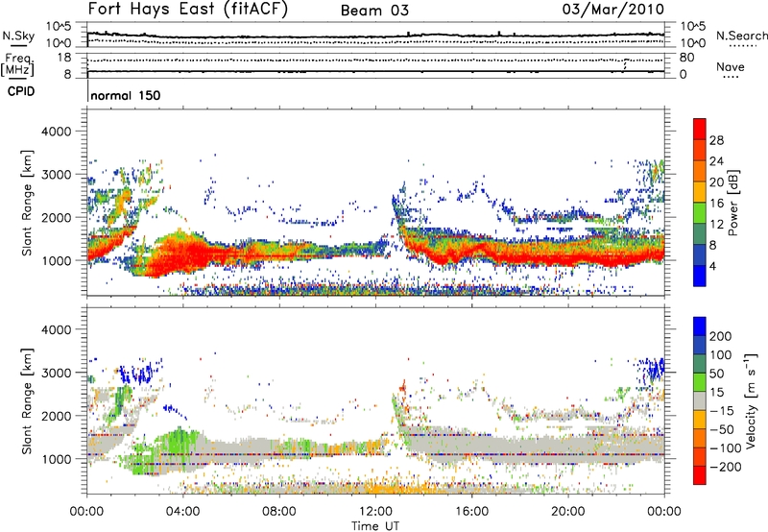
Task: Click the blue bottom of the power colorbar
Action: (700, 278)
